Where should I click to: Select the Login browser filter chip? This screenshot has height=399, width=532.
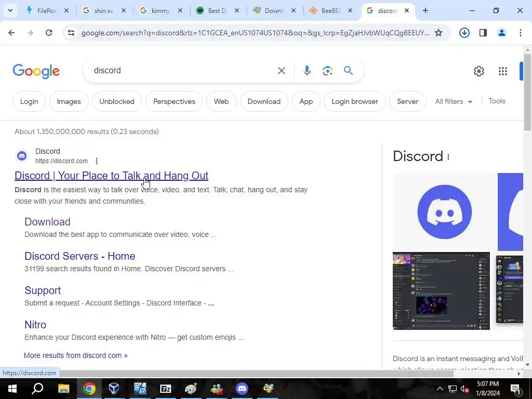point(355,101)
